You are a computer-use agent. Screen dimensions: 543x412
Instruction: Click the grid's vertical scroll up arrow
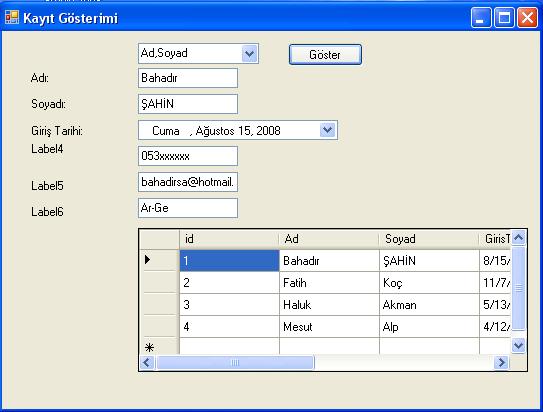coord(518,238)
